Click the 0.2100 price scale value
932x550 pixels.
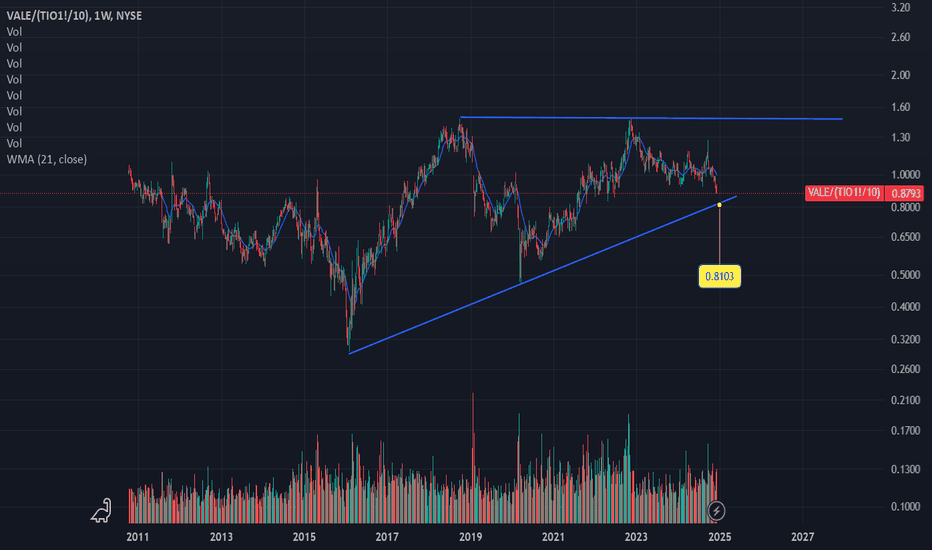(x=905, y=400)
